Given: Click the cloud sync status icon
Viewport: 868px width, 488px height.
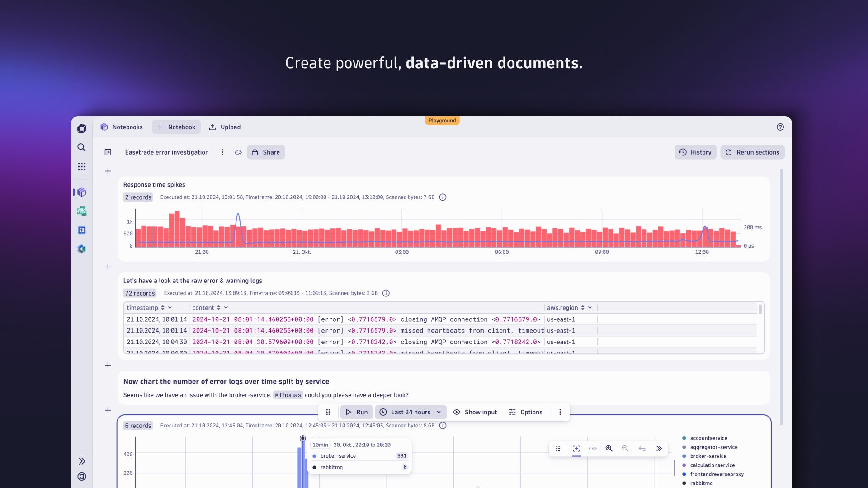Looking at the screenshot, I should click(239, 152).
